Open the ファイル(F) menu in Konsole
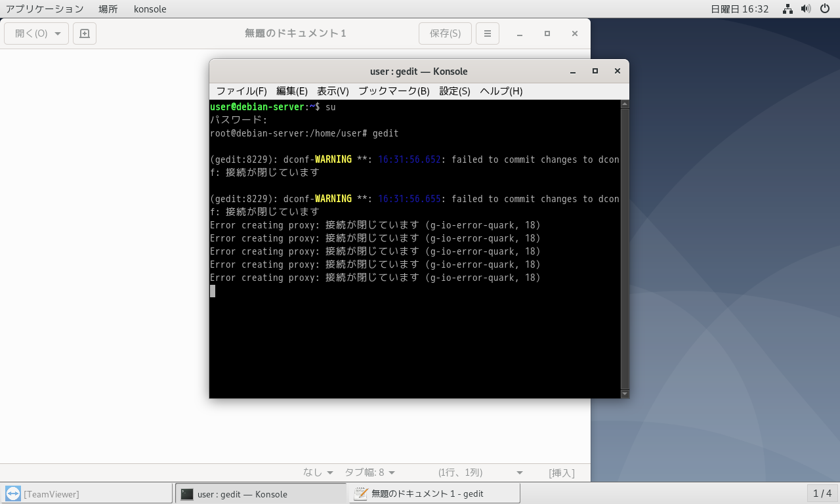 (x=241, y=91)
